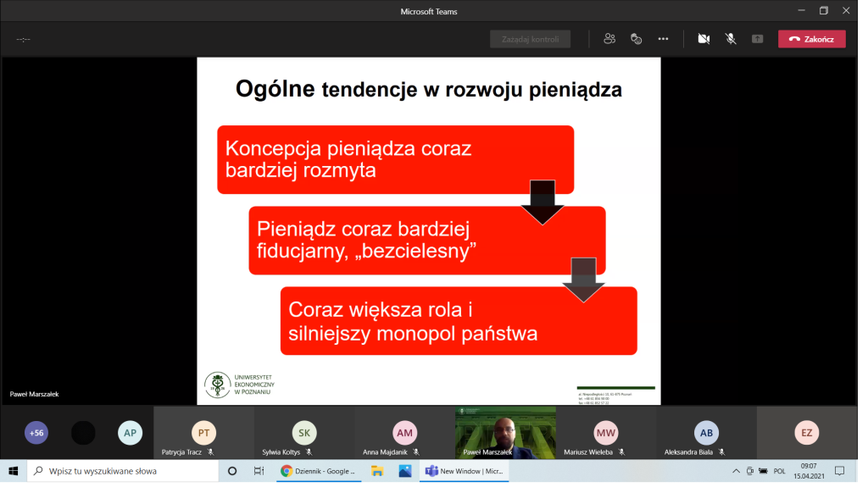868x504 pixels.
Task: Open File Explorer from the taskbar
Action: (x=376, y=471)
